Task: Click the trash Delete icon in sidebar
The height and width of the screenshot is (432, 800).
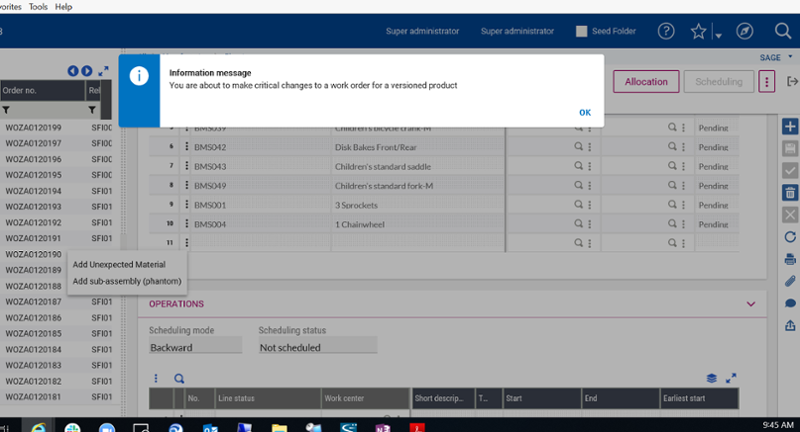Action: click(x=790, y=193)
